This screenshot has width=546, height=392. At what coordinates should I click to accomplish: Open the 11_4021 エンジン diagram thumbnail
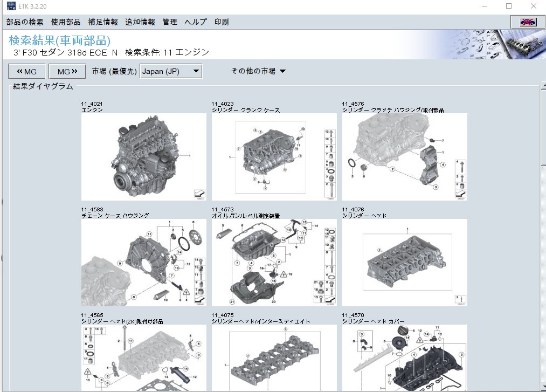click(143, 156)
